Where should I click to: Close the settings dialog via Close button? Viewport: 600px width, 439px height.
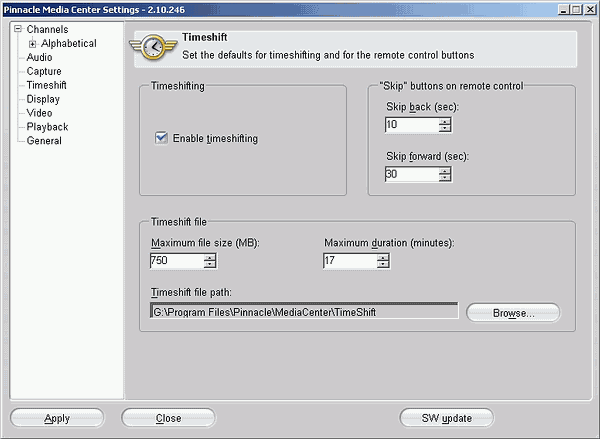[168, 418]
